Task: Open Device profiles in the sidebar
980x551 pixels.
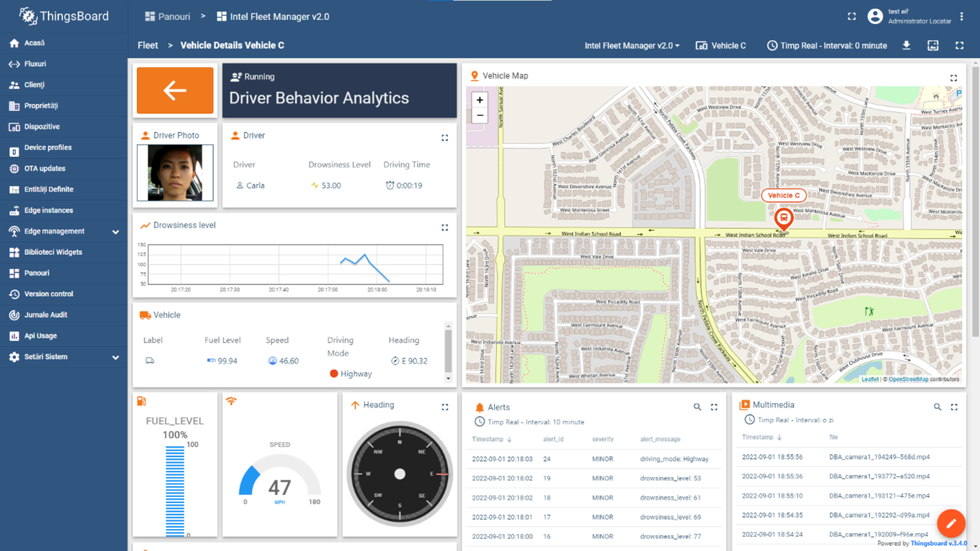Action: coord(64,147)
